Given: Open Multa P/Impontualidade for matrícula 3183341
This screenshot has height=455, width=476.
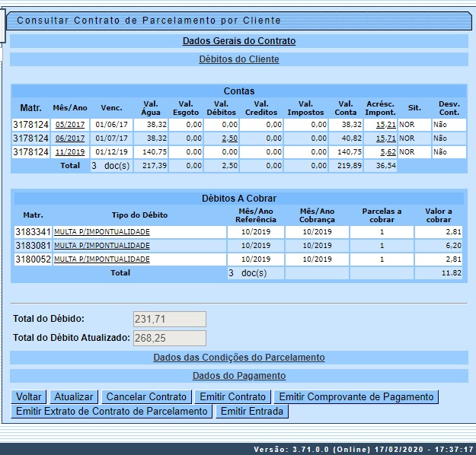Looking at the screenshot, I should (x=102, y=232).
